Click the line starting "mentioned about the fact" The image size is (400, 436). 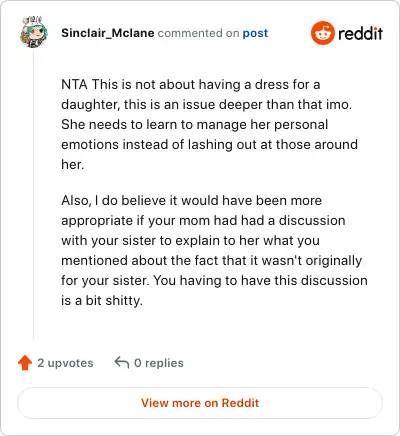tap(212, 261)
